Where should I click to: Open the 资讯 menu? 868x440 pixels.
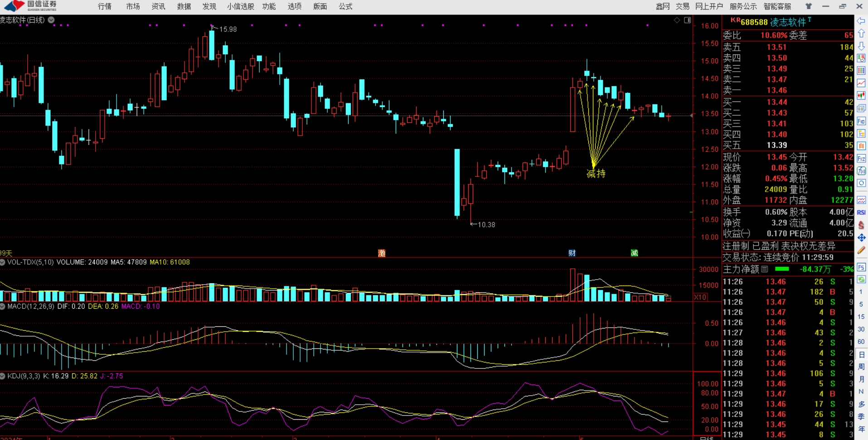pos(158,6)
